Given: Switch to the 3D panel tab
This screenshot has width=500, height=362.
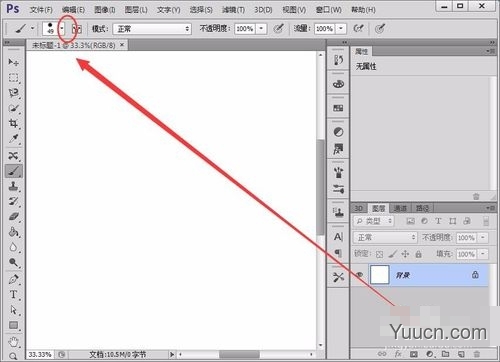Looking at the screenshot, I should tap(359, 209).
